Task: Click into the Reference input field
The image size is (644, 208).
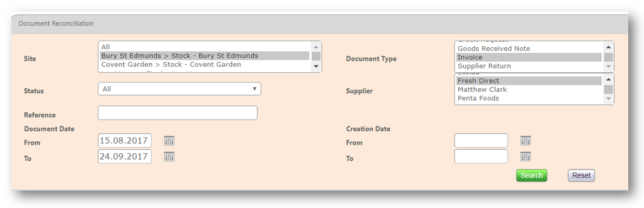Action: [x=178, y=113]
